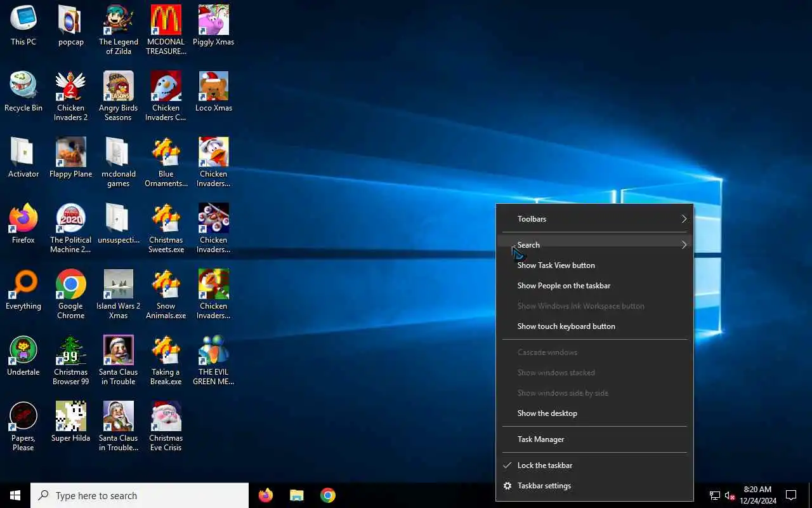Click the muted volume tray icon

[730, 495]
